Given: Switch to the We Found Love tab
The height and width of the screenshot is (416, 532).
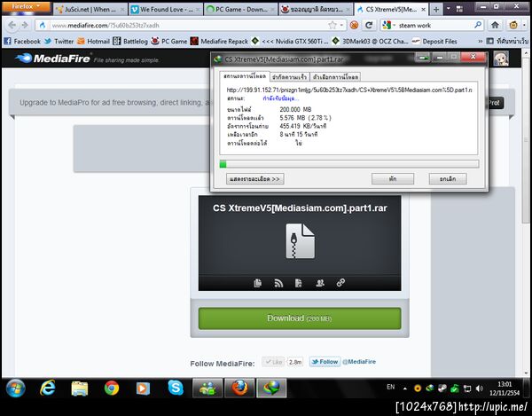Looking at the screenshot, I should (166, 10).
